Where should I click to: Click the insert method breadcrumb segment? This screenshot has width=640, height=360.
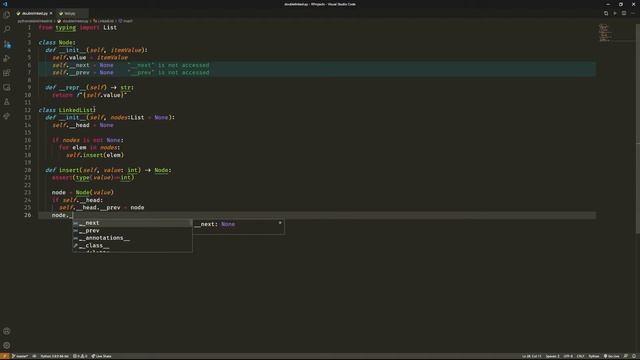(x=126, y=21)
